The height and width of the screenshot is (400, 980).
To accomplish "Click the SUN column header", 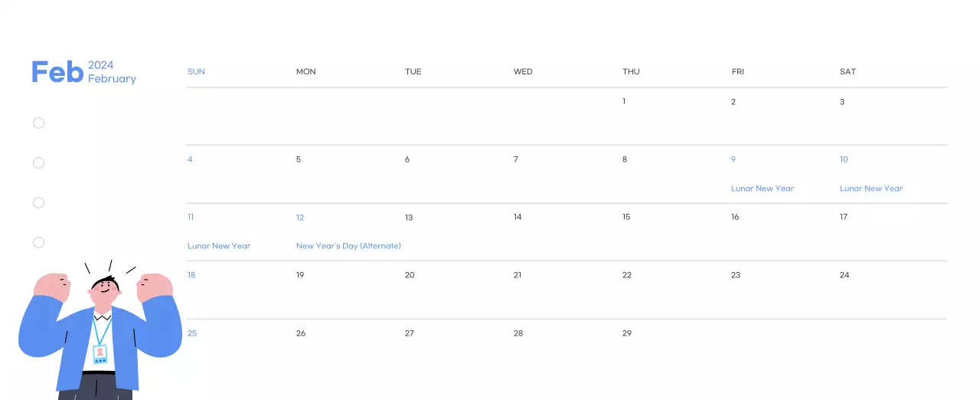I will (196, 72).
